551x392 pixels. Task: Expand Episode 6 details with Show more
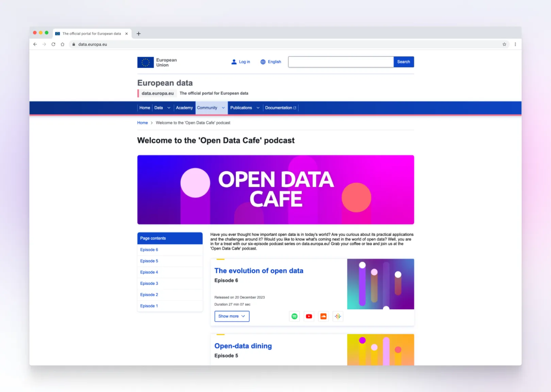[232, 316]
